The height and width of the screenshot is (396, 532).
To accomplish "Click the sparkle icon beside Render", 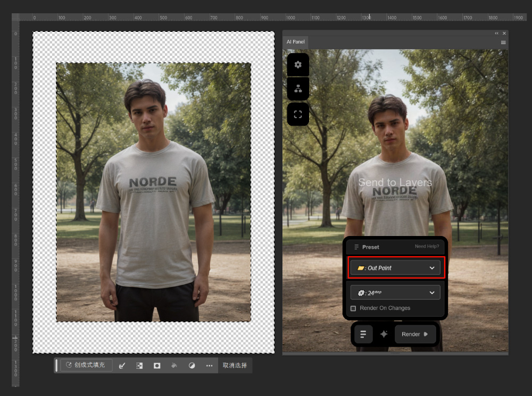I will (x=384, y=334).
